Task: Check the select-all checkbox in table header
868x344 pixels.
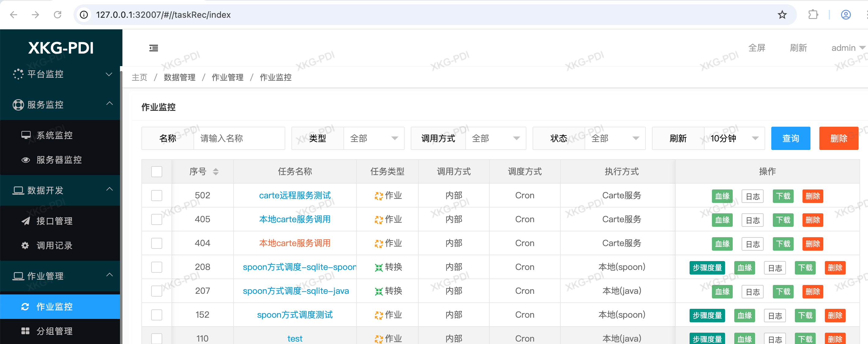Action: click(x=157, y=171)
